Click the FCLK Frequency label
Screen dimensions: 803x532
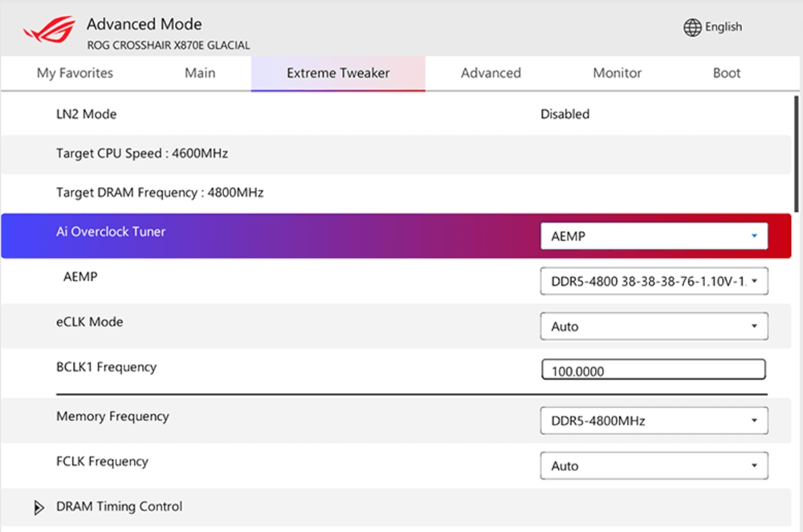point(102,461)
